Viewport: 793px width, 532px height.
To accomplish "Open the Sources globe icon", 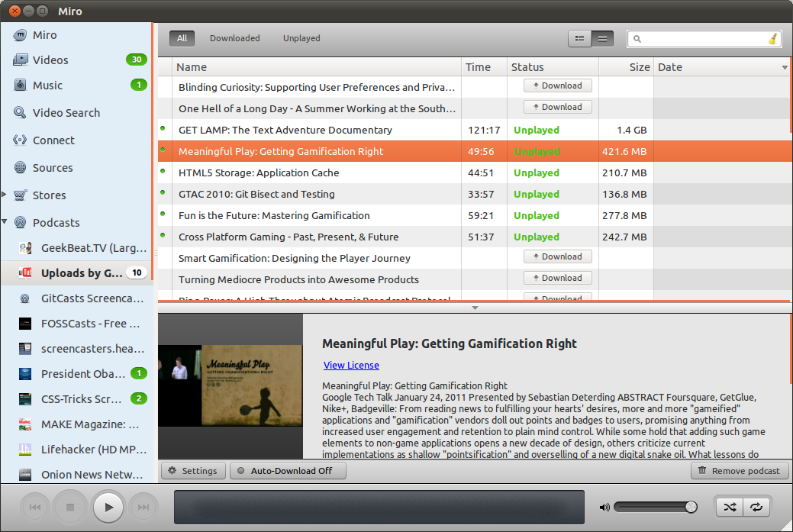I will pos(20,167).
